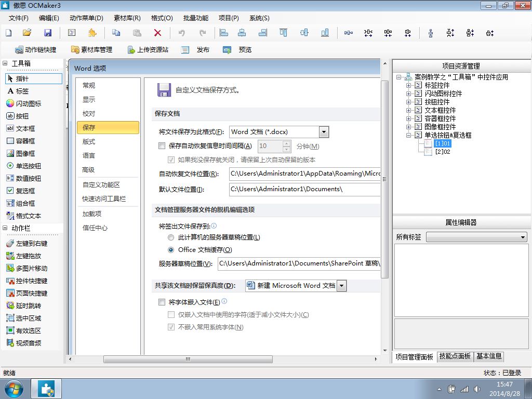This screenshot has height=399, width=532.
Task: Click the 动作链快捷 button
Action: point(36,50)
